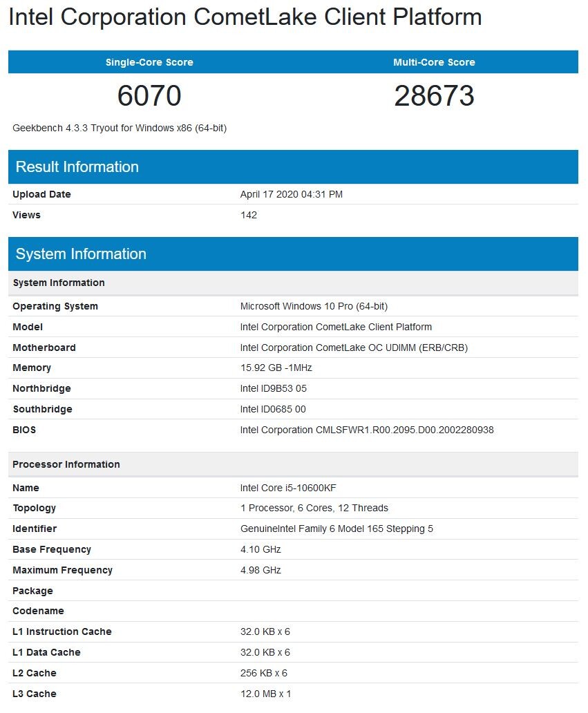588x713 pixels.
Task: Select the Result Information section header
Action: click(x=77, y=167)
